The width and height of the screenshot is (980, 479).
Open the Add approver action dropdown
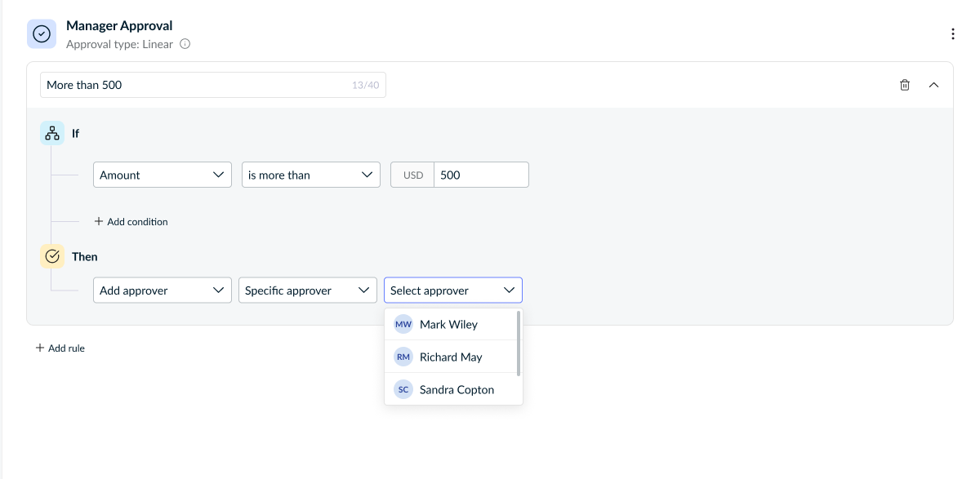pos(162,291)
